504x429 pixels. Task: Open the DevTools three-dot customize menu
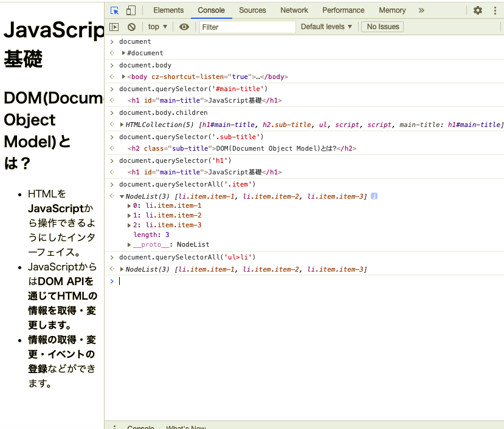click(495, 10)
